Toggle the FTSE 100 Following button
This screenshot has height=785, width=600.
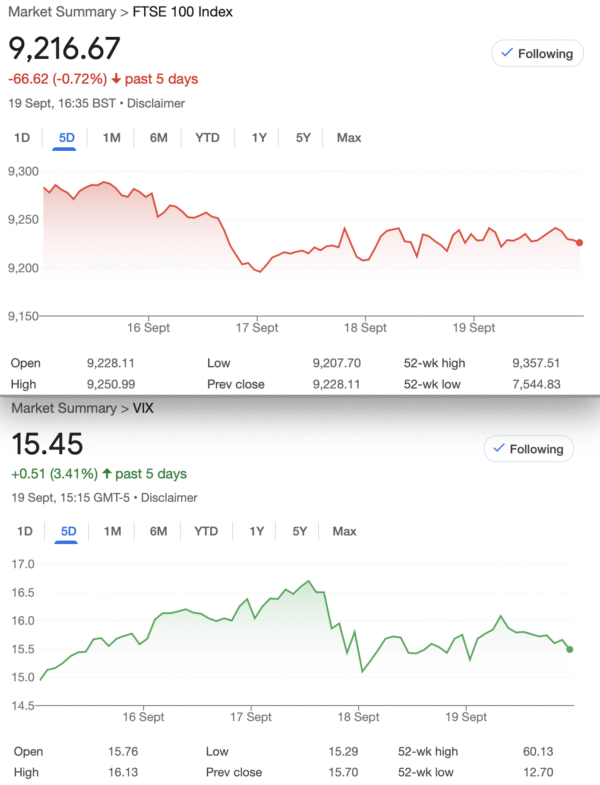click(x=537, y=54)
